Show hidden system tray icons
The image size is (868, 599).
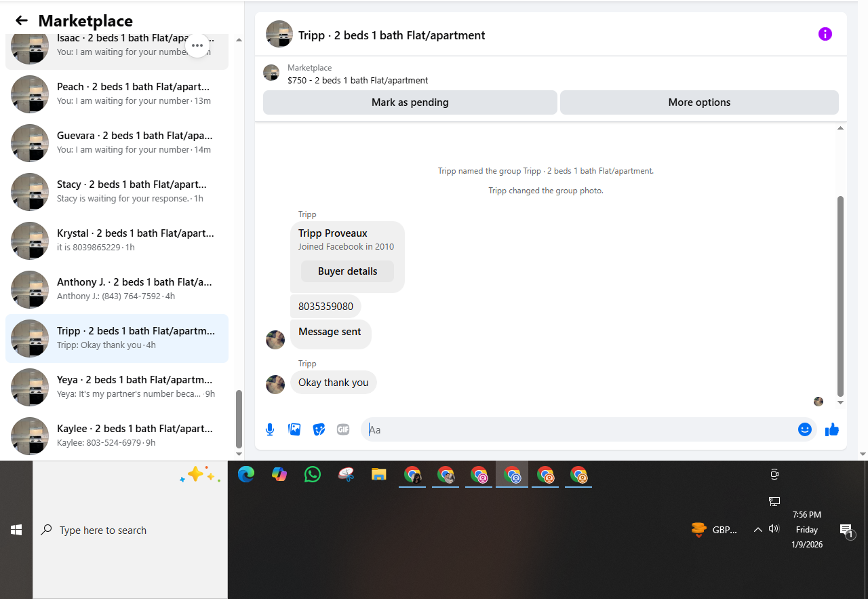[x=757, y=530]
